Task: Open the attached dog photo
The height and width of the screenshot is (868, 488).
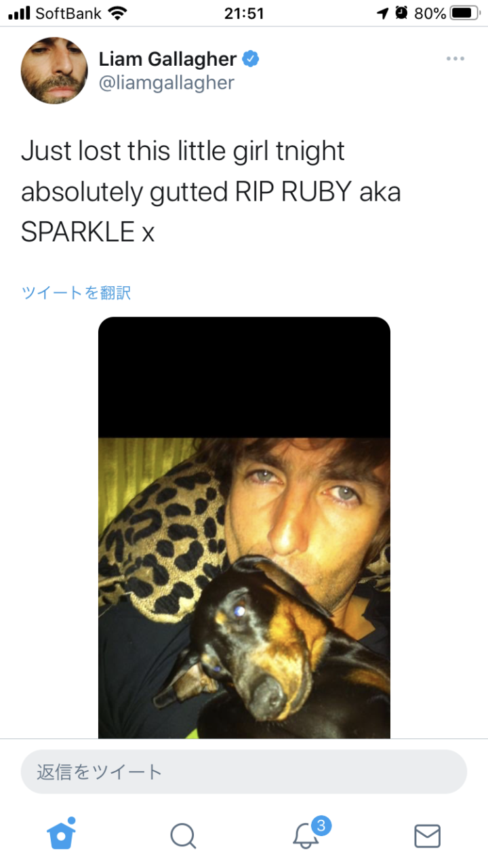Action: 244,528
